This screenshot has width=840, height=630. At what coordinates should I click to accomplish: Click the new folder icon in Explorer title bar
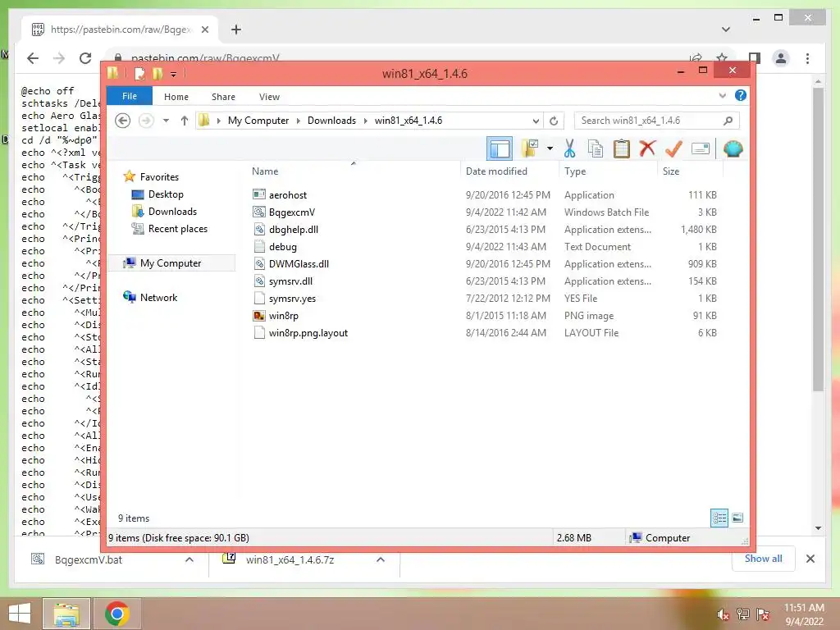pos(157,73)
